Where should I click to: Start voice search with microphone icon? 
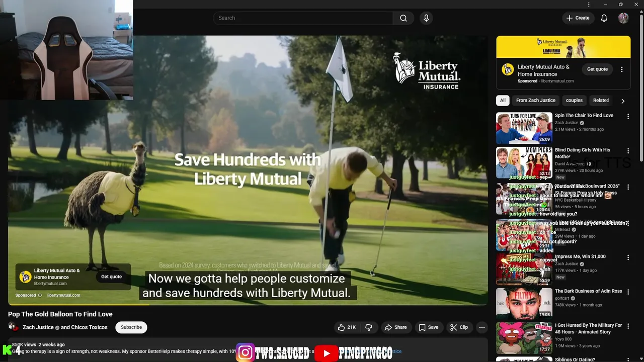[x=426, y=18]
